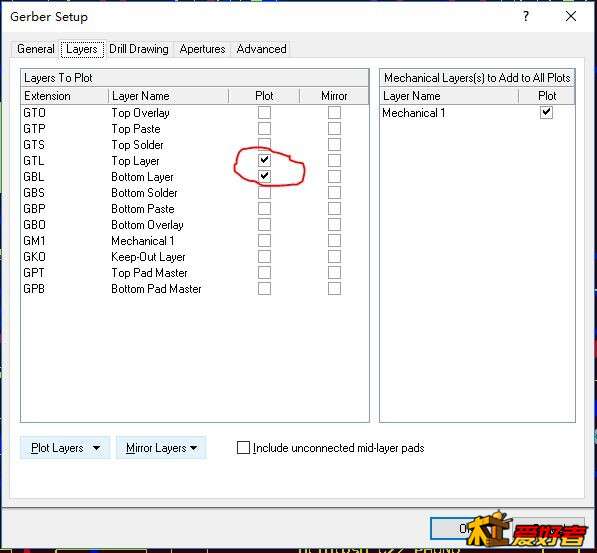Enable Plot for Bottom Pad Master

coord(264,289)
